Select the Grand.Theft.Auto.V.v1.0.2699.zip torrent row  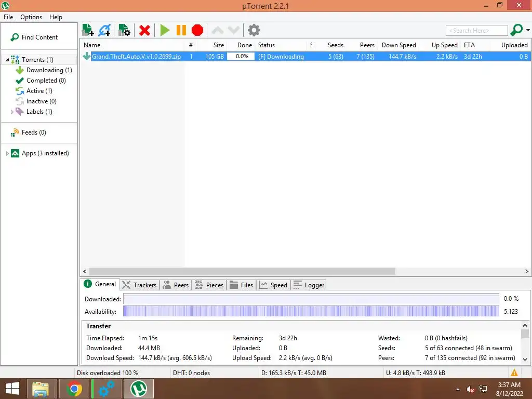pos(305,56)
